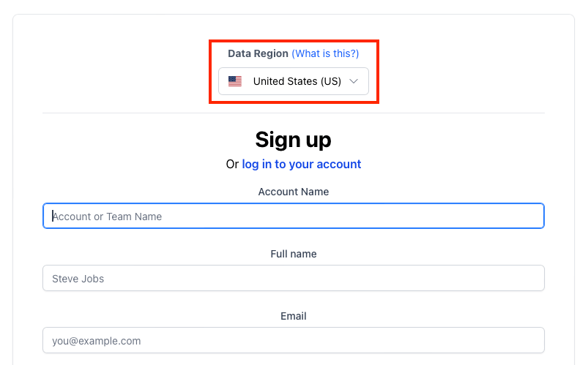Click the US flag icon in region selector
588x365 pixels.
click(x=235, y=81)
